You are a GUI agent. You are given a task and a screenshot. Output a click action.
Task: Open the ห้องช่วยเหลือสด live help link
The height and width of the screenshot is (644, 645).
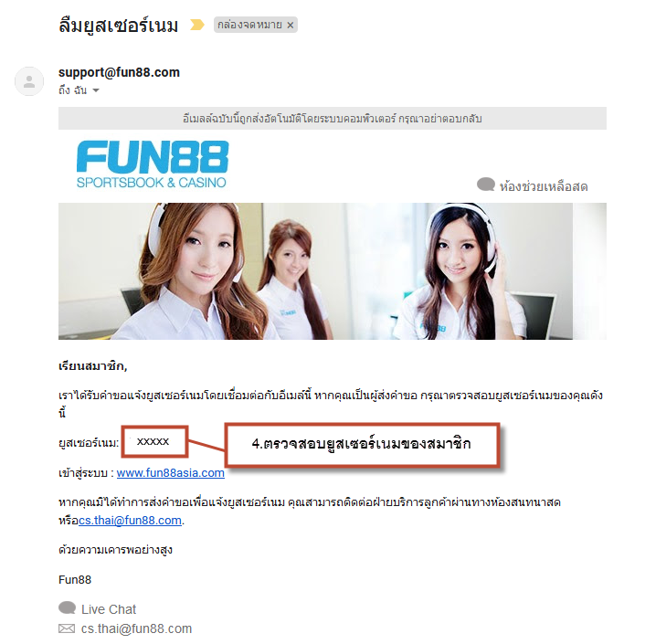[544, 186]
